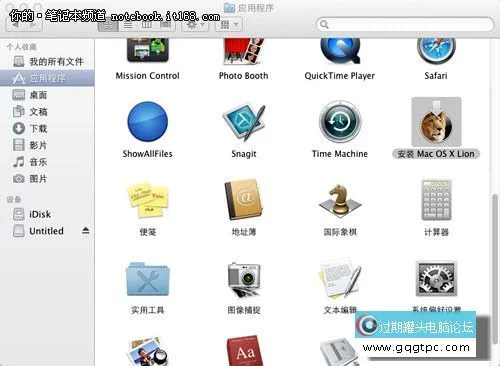500x366 pixels.
Task: Open 我的所有文件 in the sidebar
Action: pos(47,62)
